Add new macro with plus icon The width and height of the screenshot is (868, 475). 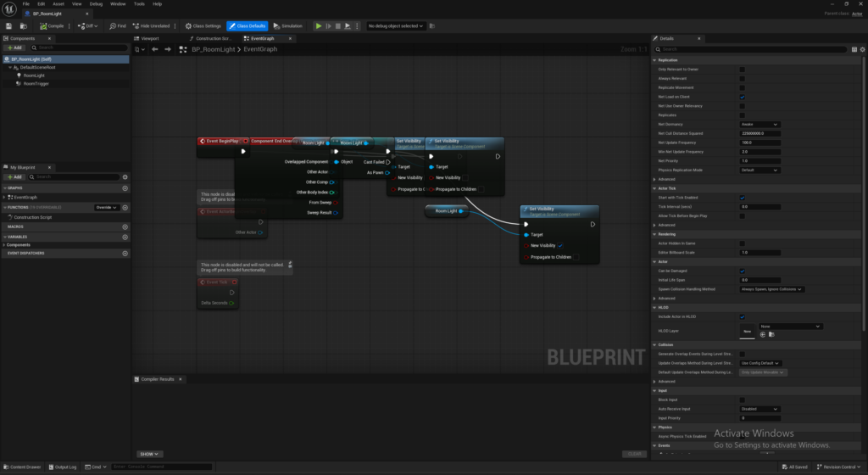pyautogui.click(x=125, y=227)
